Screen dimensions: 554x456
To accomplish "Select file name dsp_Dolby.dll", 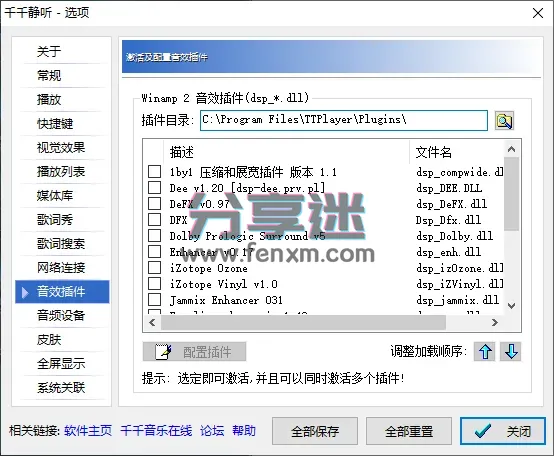I will coord(454,236).
